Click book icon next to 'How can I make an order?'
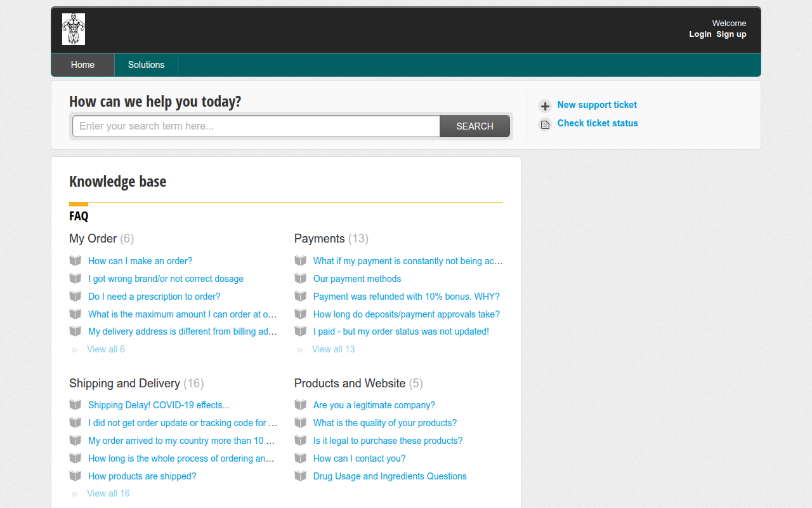 point(75,260)
